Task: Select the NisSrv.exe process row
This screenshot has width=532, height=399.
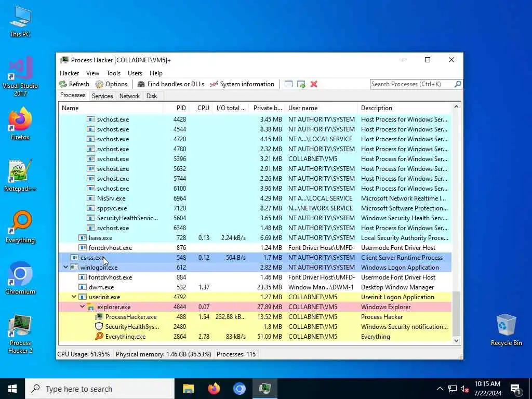Action: [255, 198]
